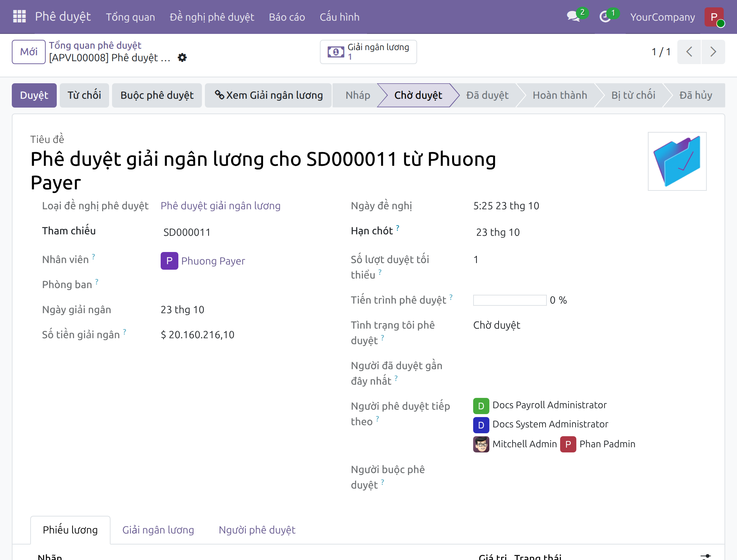
Task: Open the activities clock icon
Action: pos(605,17)
